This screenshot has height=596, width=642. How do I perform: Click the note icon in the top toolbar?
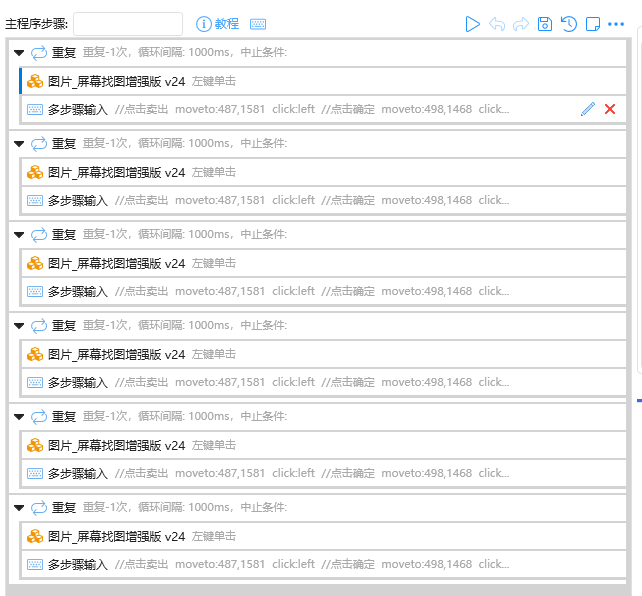pos(593,24)
